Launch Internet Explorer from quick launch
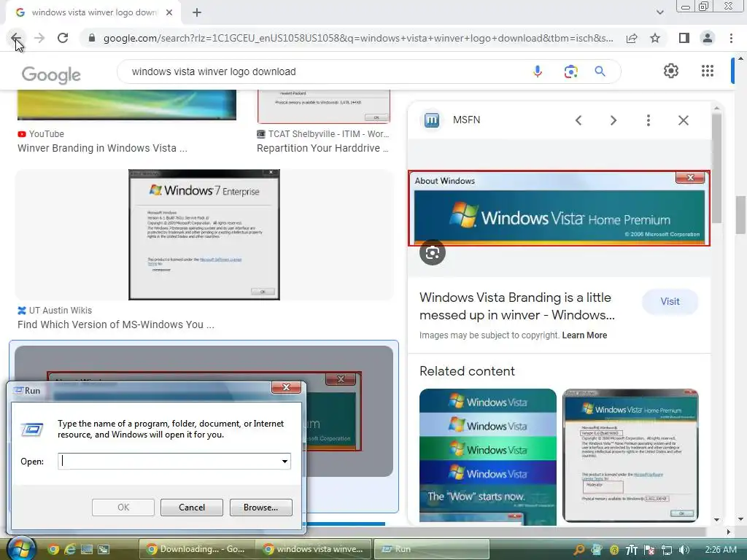This screenshot has height=560, width=747. [x=69, y=549]
